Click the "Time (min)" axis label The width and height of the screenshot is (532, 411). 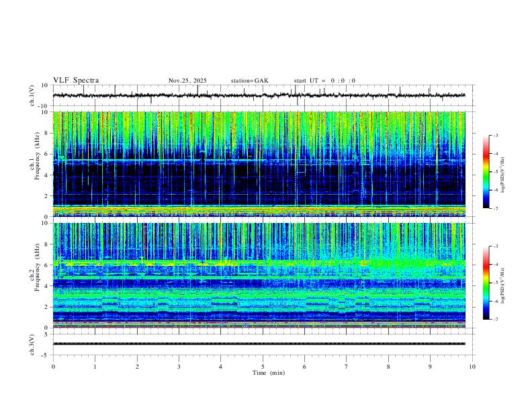(x=269, y=373)
